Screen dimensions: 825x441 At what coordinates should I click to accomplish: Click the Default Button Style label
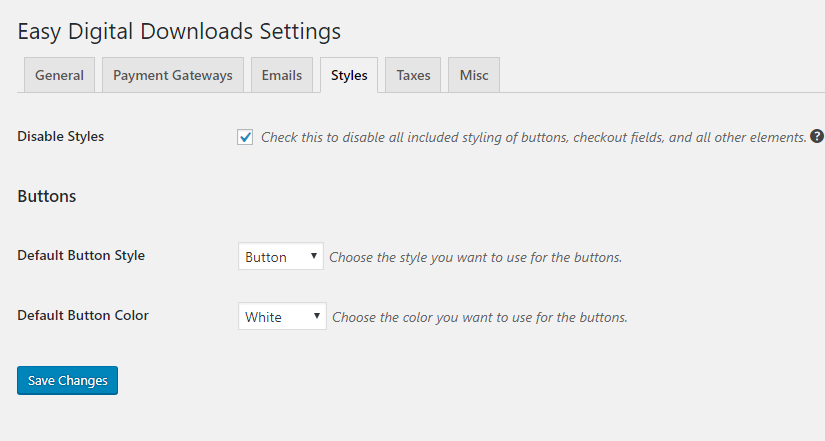[x=81, y=255]
